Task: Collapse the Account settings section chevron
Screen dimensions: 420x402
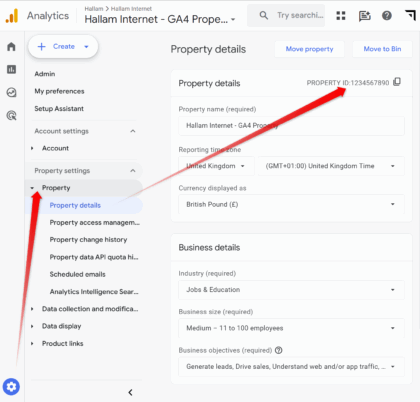Action: pos(133,131)
